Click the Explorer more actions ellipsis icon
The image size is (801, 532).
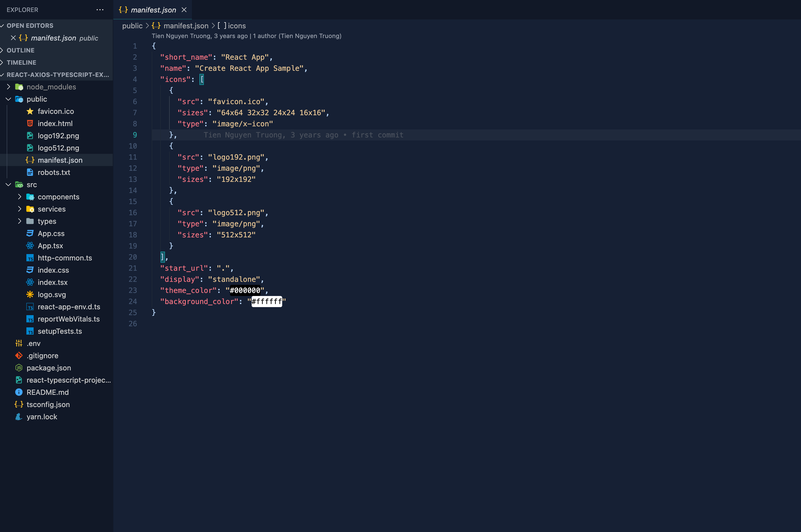point(100,10)
